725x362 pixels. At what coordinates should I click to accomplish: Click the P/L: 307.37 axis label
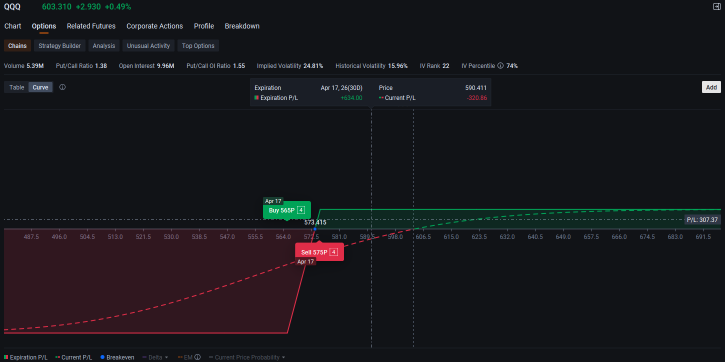[x=702, y=220]
